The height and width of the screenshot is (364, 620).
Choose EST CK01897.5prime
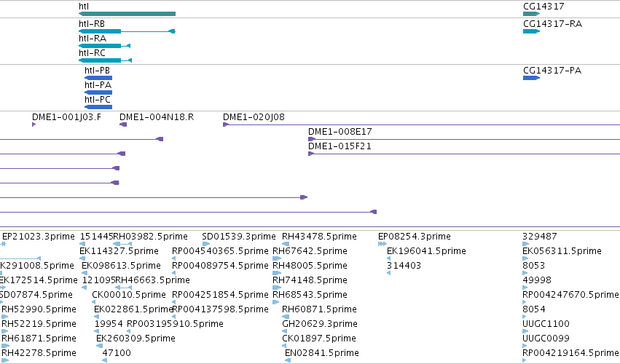319,339
